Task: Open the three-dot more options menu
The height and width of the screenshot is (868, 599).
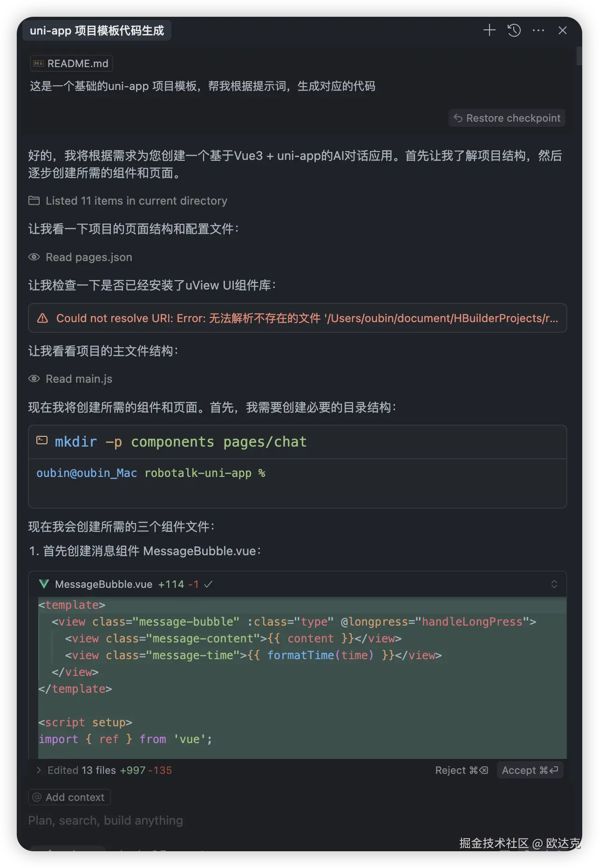Action: tap(538, 31)
